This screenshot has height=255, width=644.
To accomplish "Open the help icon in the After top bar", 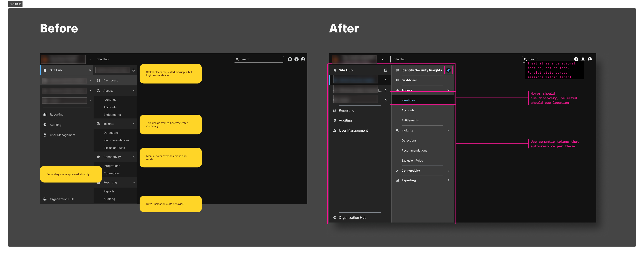I will point(576,59).
